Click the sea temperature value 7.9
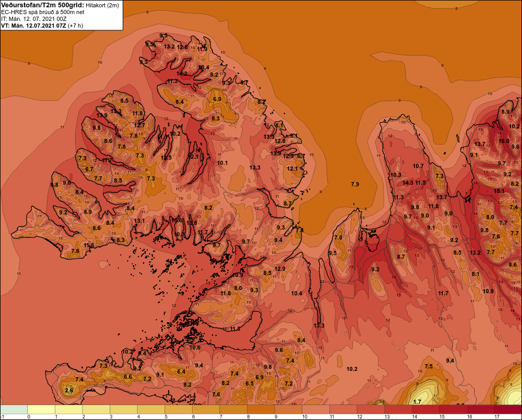This screenshot has height=420, width=522. (x=355, y=184)
